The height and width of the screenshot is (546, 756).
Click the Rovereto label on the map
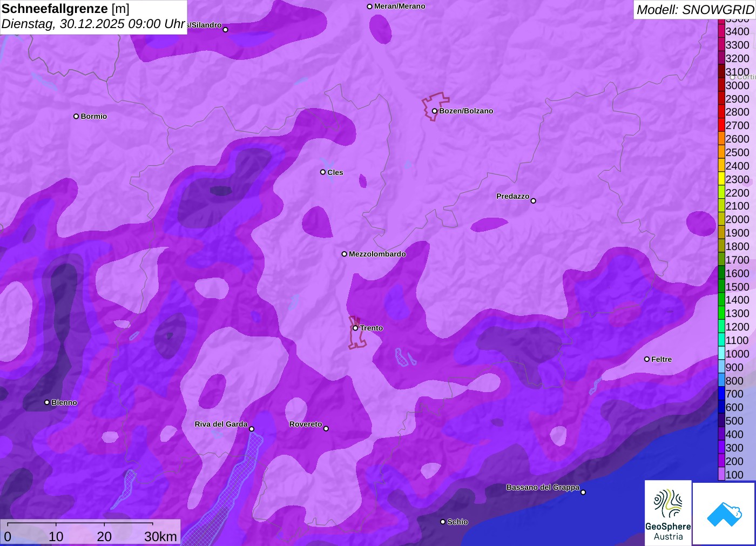pos(306,424)
